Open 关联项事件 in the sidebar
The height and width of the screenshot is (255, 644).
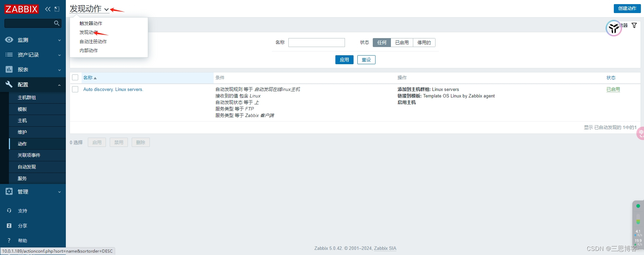tap(37, 155)
